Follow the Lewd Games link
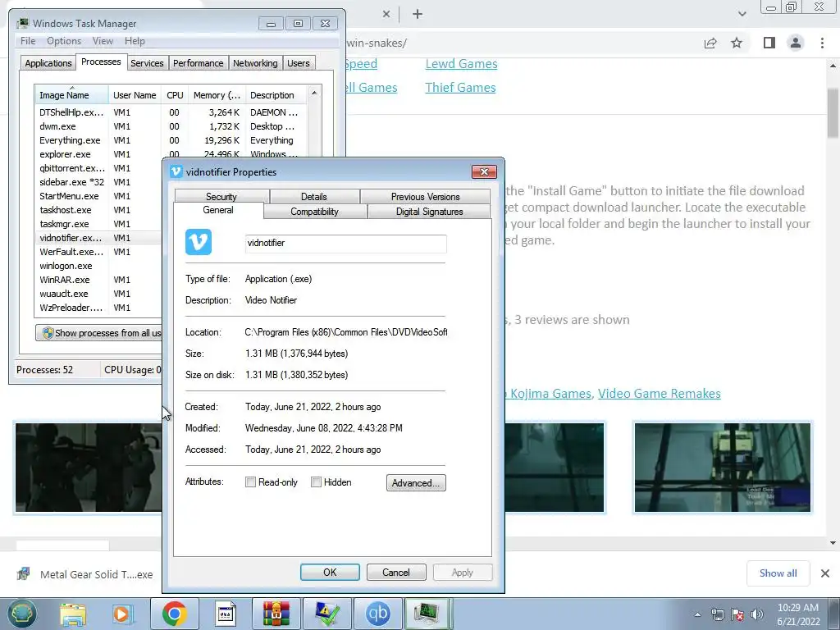The width and height of the screenshot is (840, 630). coord(461,64)
